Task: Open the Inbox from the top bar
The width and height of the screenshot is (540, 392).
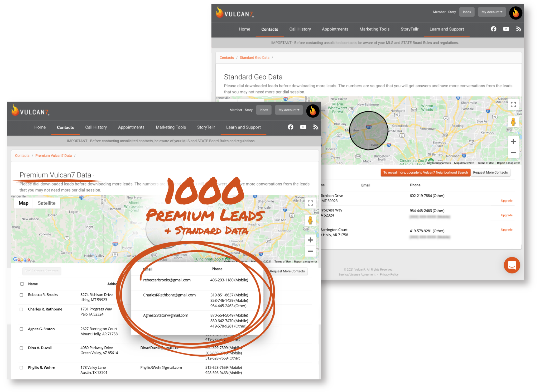Action: (264, 110)
